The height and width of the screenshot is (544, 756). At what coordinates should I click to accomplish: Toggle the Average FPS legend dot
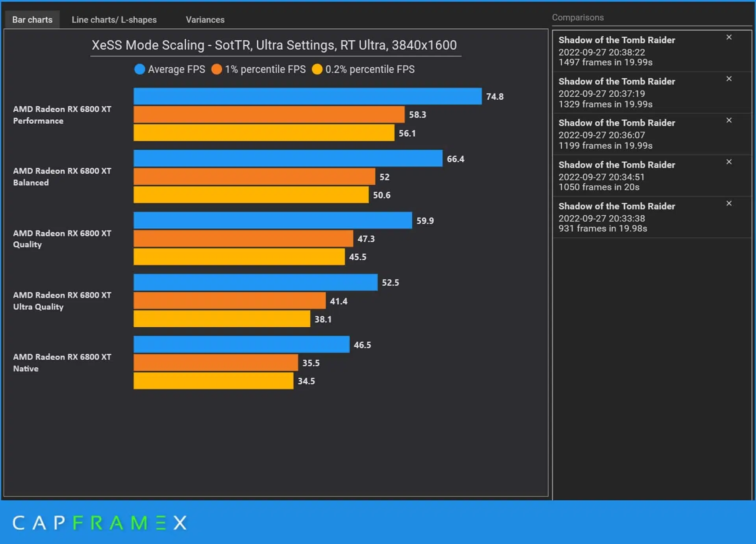[140, 69]
